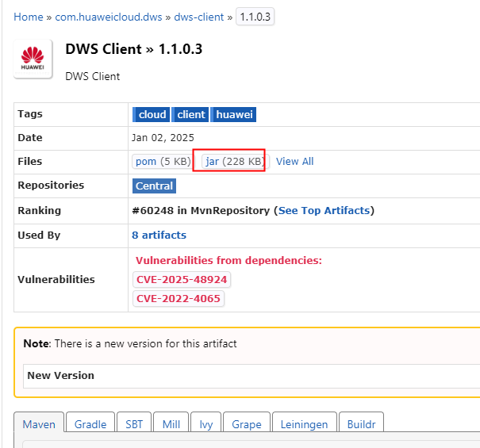This screenshot has height=448, width=480.
Task: Click the Huawei logo thumbnail
Action: (x=33, y=59)
